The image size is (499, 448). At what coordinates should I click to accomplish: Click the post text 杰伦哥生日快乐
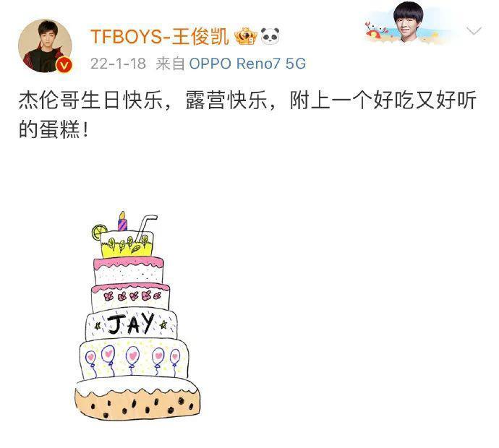90,100
